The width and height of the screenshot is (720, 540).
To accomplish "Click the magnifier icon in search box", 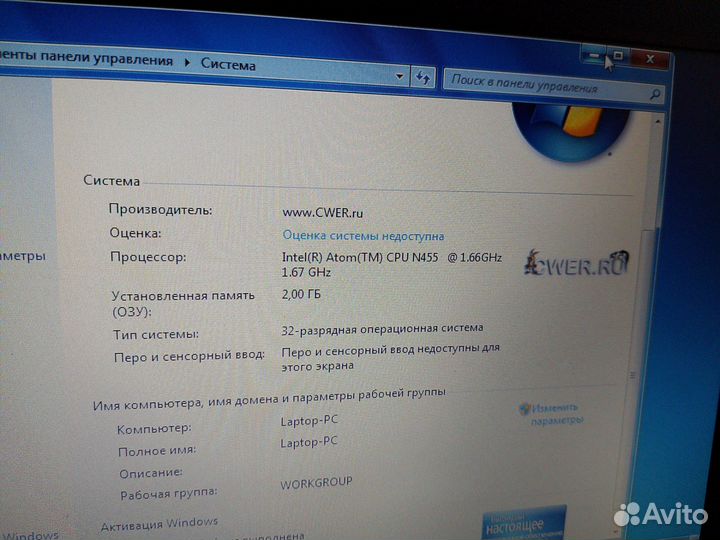I will tap(655, 95).
